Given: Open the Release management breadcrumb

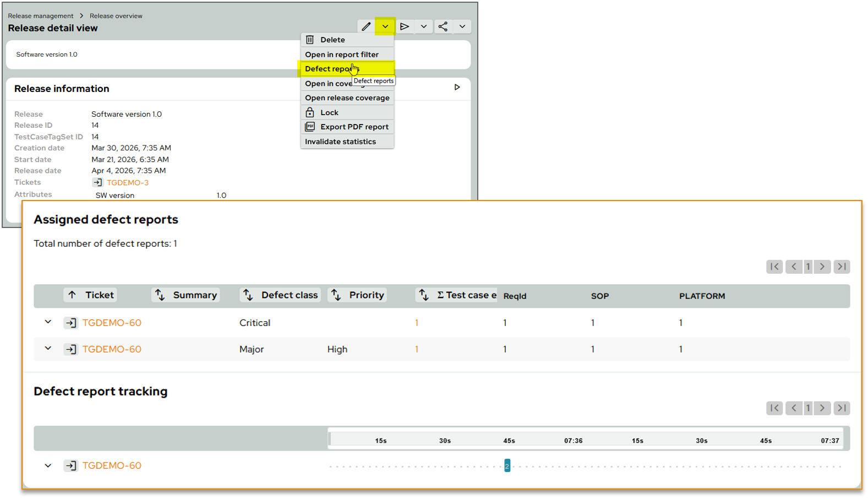Looking at the screenshot, I should click(41, 16).
